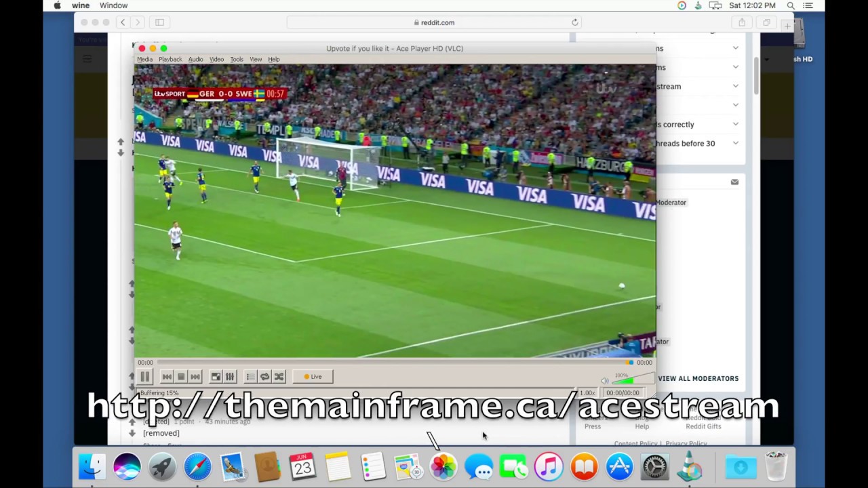Open Launchpad from the Dock
The image size is (868, 488).
point(162,467)
